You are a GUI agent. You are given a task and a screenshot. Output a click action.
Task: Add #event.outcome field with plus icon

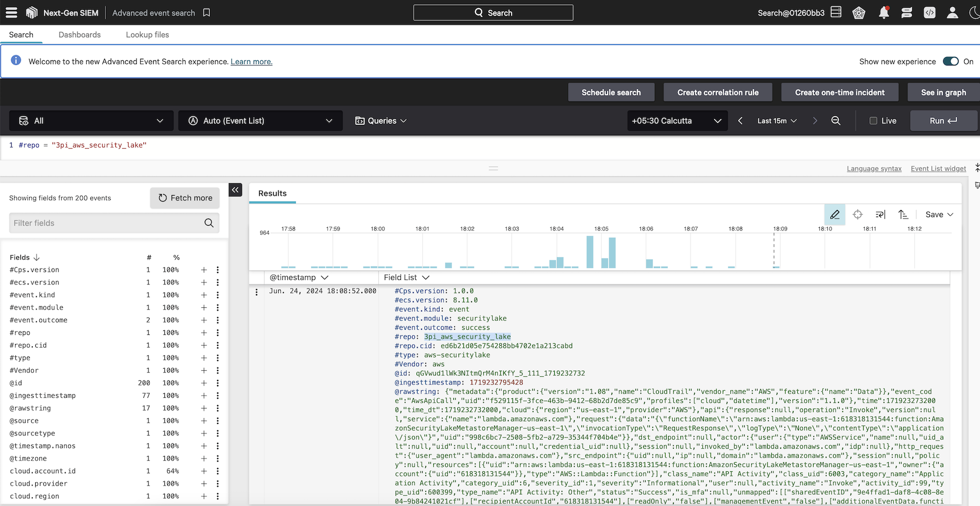(204, 320)
